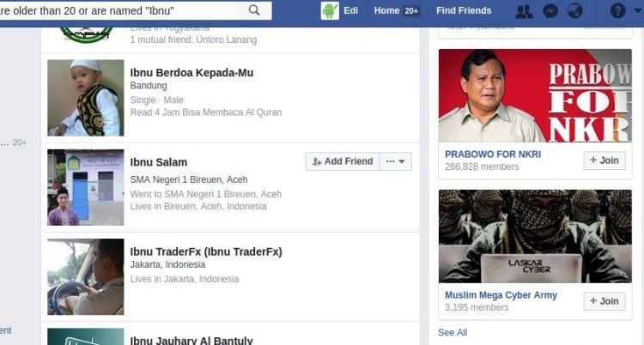The image size is (644, 345).
Task: Open Ibnu Berdoa Kepada-Mu profile photo
Action: point(85,98)
